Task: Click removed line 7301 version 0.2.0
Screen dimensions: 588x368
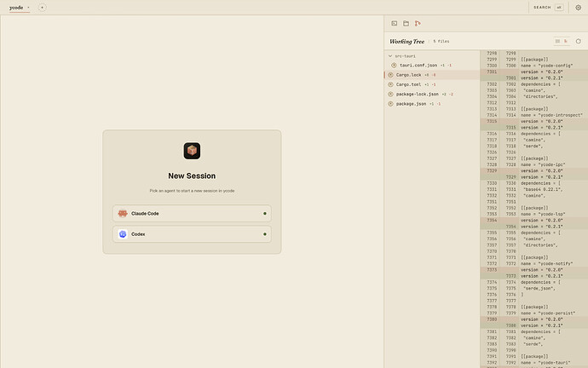Action: 534,72
